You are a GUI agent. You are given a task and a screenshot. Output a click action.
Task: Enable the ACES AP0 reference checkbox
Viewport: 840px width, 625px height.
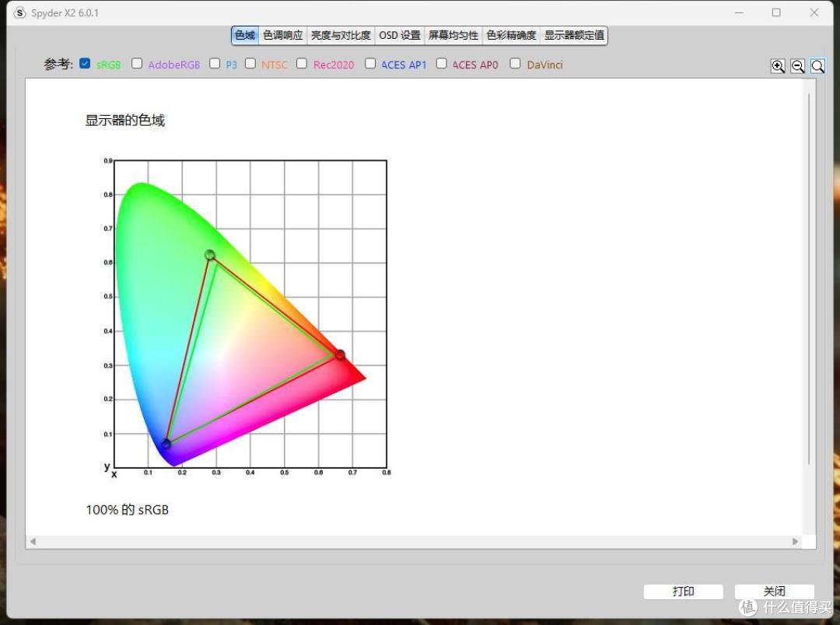pyautogui.click(x=442, y=63)
